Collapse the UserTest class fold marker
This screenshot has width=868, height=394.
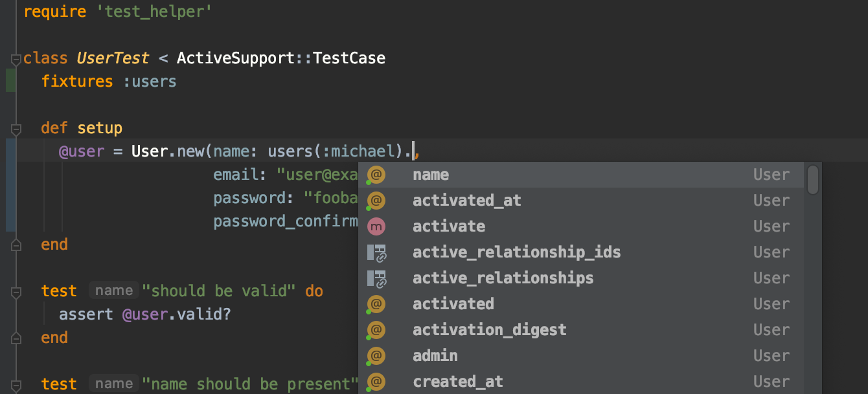click(16, 60)
